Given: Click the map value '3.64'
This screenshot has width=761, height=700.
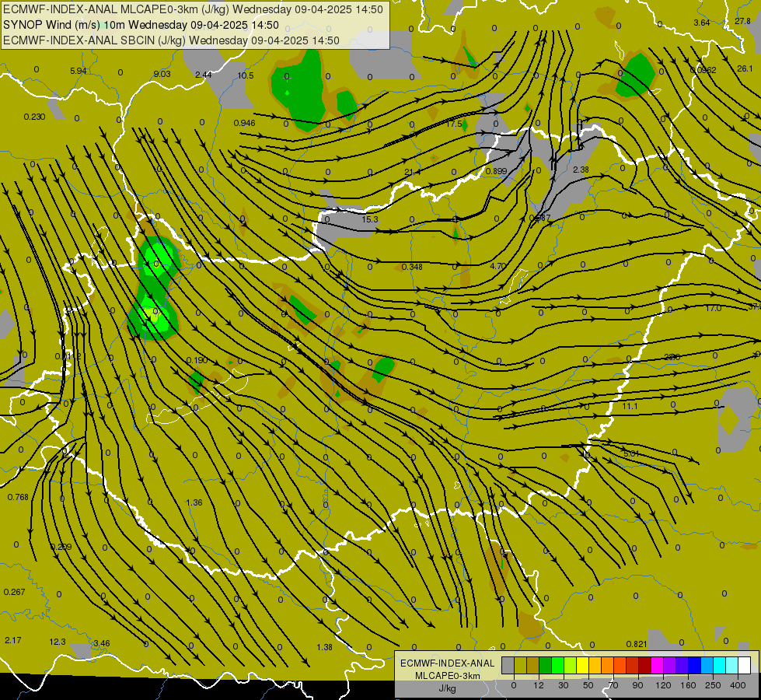Looking at the screenshot, I should click(x=702, y=23).
